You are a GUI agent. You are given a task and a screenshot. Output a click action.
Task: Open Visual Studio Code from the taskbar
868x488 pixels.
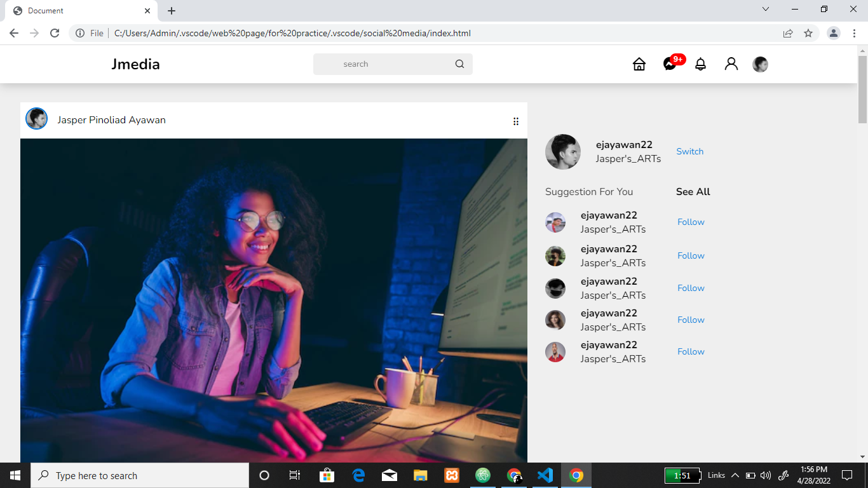[x=545, y=475]
